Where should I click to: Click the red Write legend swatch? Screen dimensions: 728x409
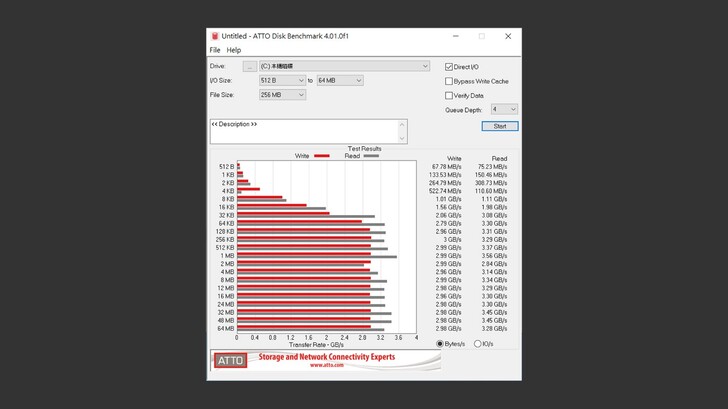pyautogui.click(x=322, y=156)
